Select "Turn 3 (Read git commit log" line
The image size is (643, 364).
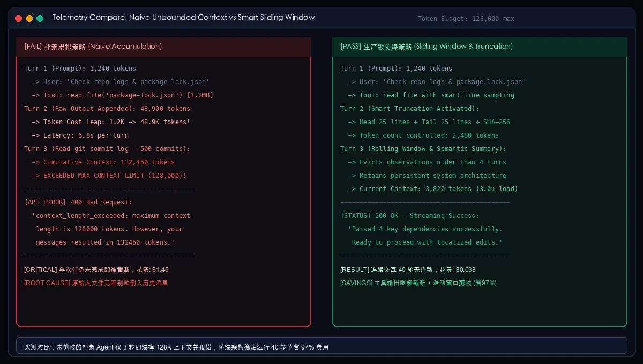point(107,149)
